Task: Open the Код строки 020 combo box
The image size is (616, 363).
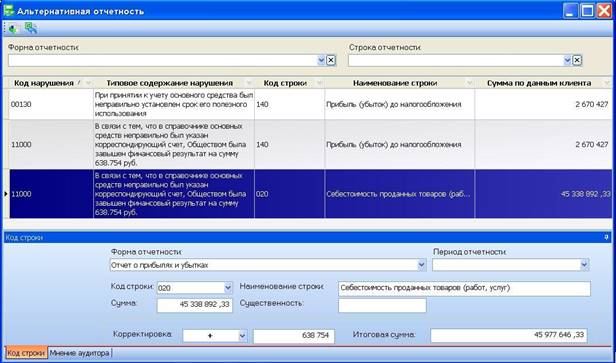Action: (x=228, y=288)
